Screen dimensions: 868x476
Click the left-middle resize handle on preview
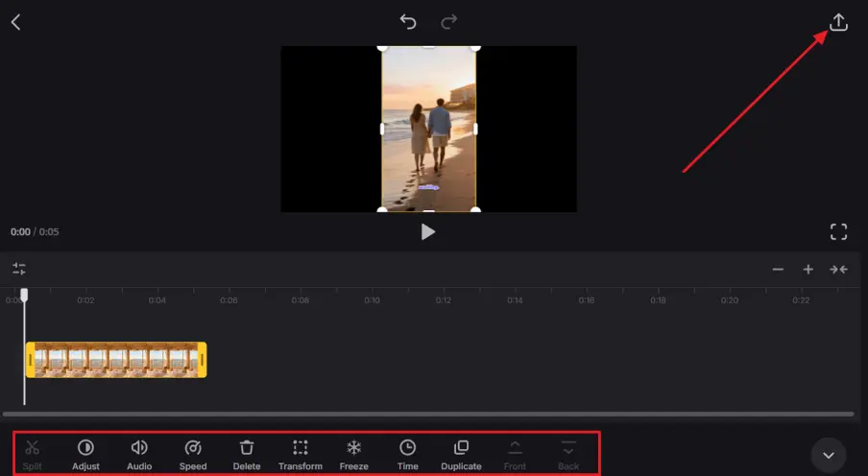coord(382,129)
